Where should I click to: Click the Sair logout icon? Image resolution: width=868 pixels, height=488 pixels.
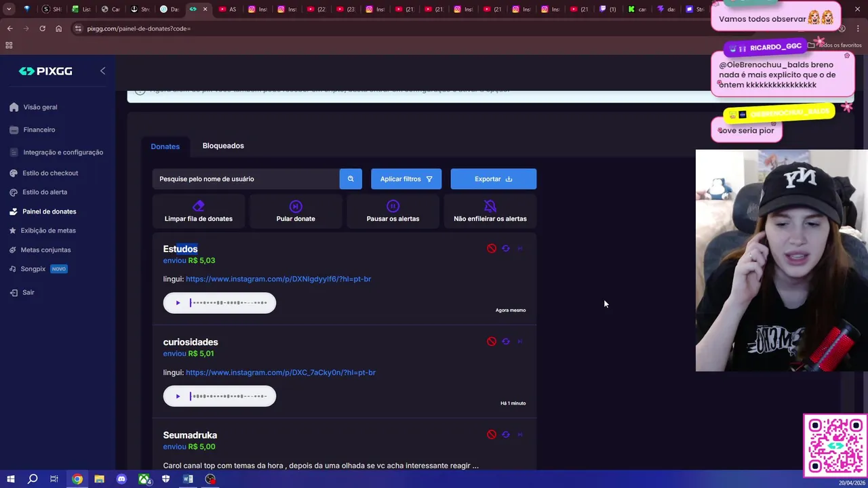tap(14, 292)
